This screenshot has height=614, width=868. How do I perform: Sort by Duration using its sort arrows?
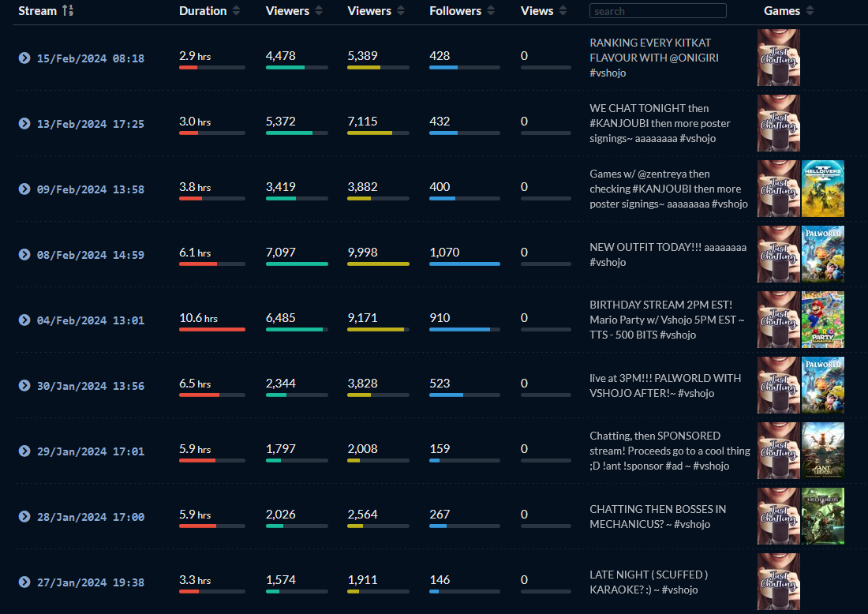[x=237, y=10]
